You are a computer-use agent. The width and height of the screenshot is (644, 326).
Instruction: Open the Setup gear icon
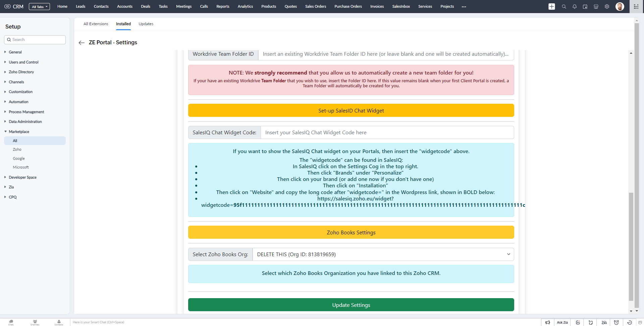tap(607, 6)
